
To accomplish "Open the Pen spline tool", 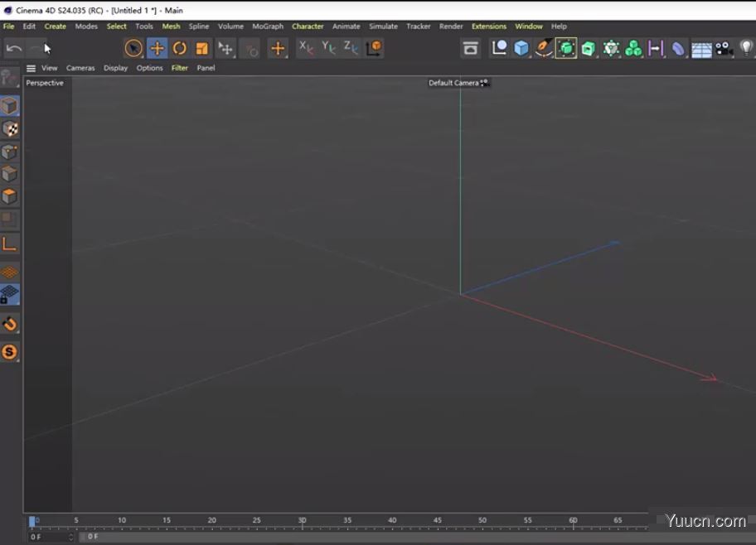I will 543,48.
